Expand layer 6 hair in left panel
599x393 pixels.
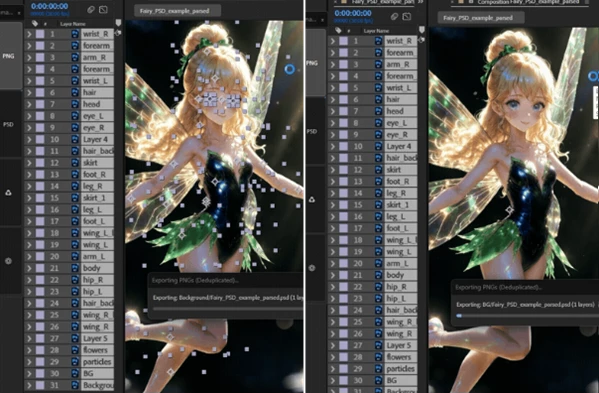(x=29, y=92)
